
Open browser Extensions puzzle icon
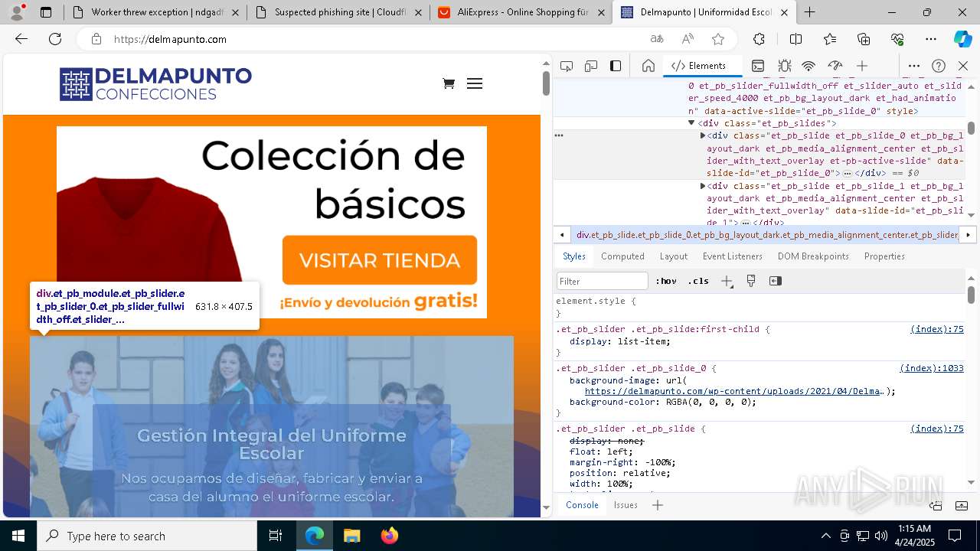click(x=759, y=39)
